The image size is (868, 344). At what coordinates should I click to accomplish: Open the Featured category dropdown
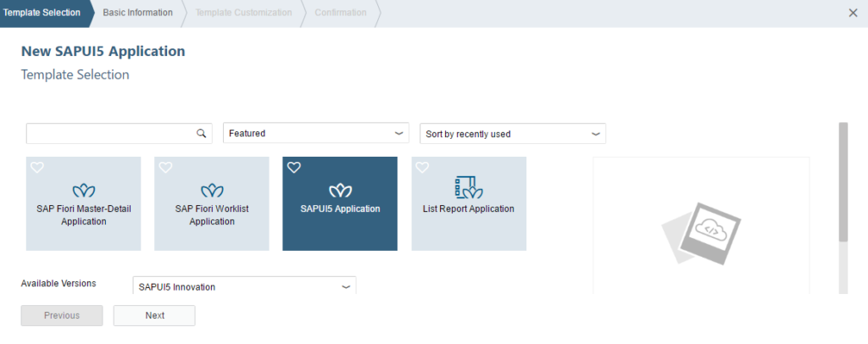coord(316,133)
